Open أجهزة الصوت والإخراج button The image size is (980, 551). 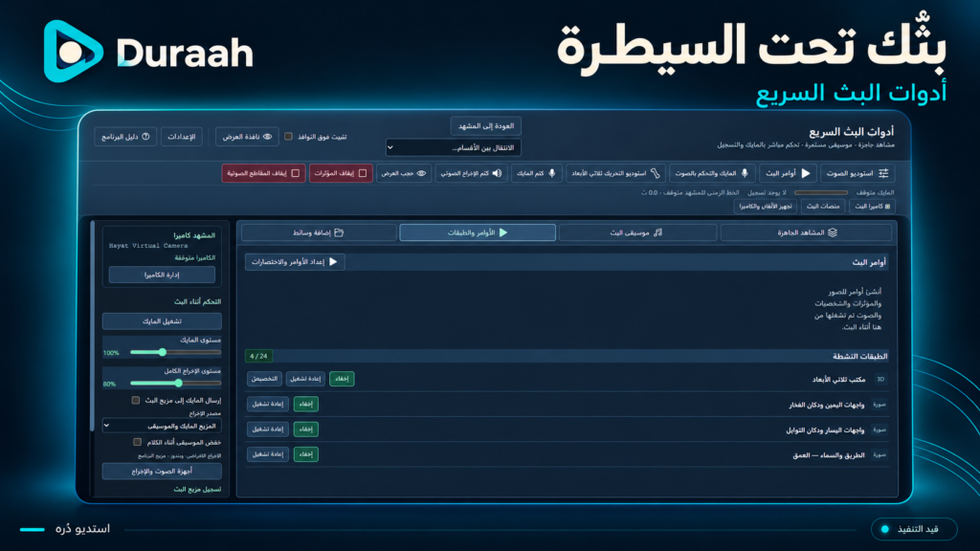[162, 471]
